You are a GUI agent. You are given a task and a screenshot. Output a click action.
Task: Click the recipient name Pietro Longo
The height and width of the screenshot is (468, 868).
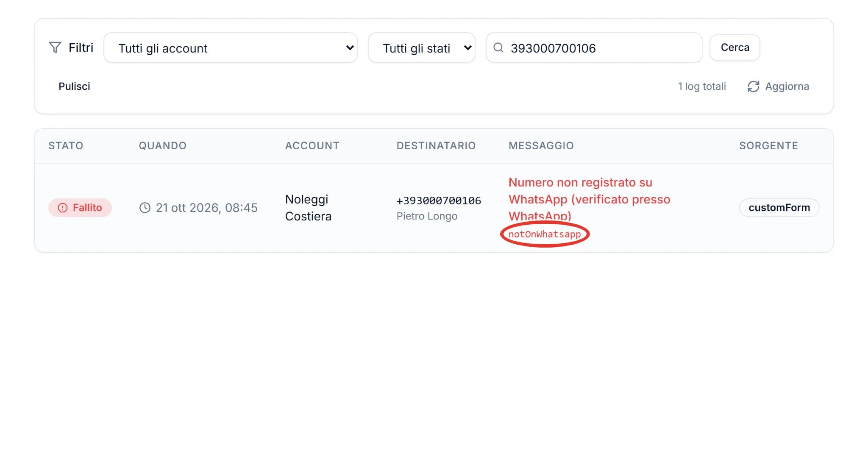tap(427, 216)
